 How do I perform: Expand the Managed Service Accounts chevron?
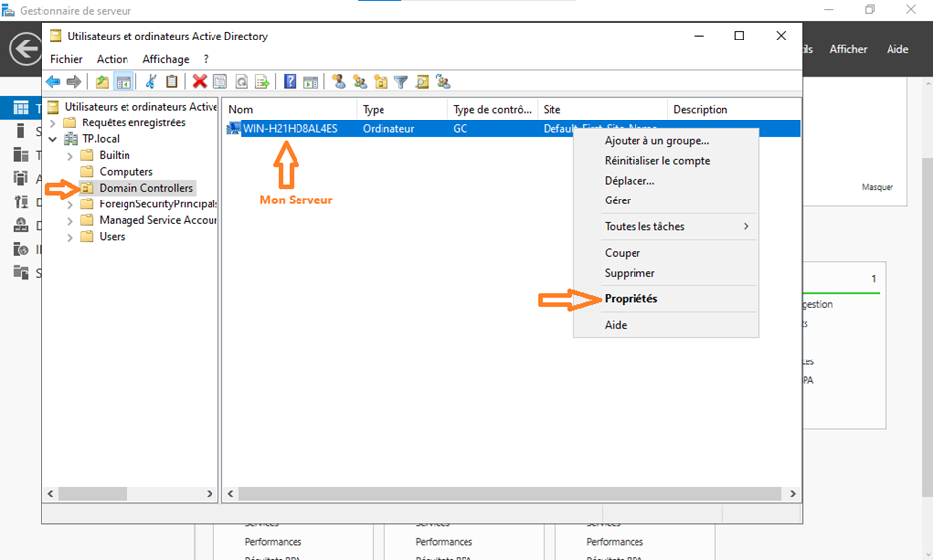coord(70,220)
